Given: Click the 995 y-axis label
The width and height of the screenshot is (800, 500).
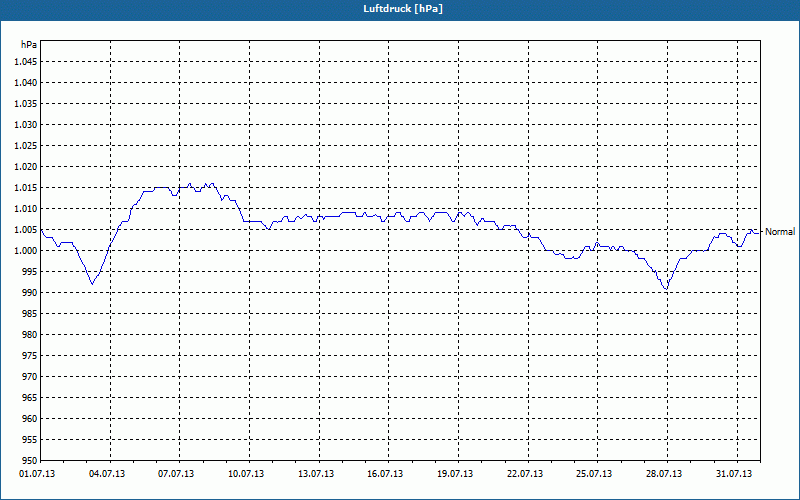Looking at the screenshot, I should pyautogui.click(x=30, y=272).
